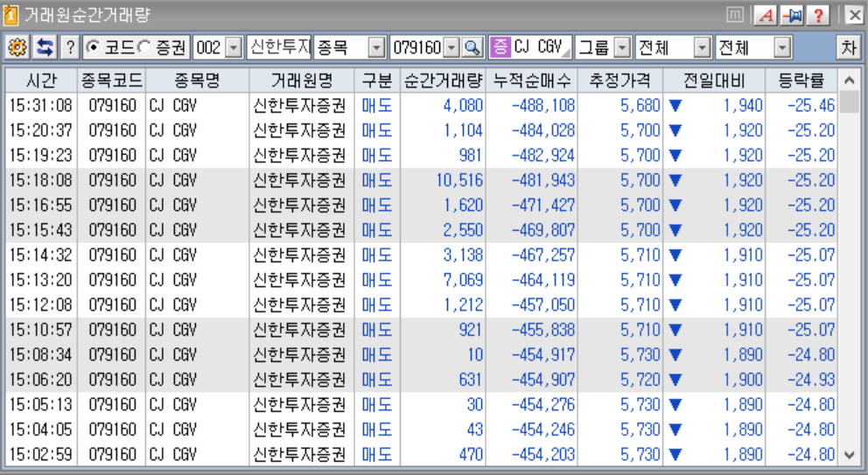Open the 그룹 dropdown
The width and height of the screenshot is (868, 475).
coord(623,48)
